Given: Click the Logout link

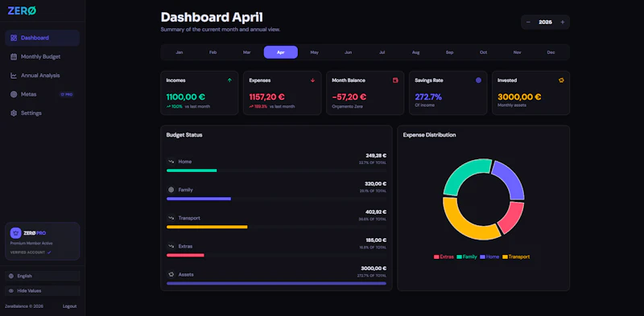Looking at the screenshot, I should (x=69, y=306).
